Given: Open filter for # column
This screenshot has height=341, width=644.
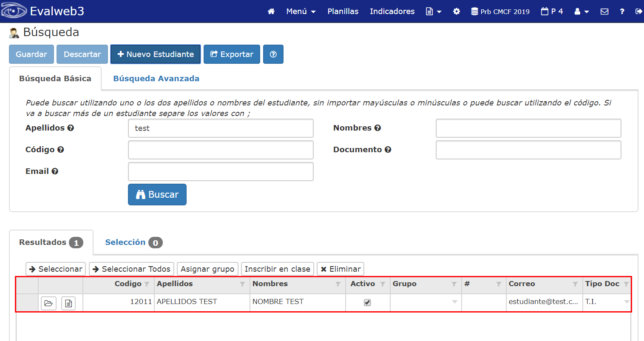Looking at the screenshot, I should point(499,284).
